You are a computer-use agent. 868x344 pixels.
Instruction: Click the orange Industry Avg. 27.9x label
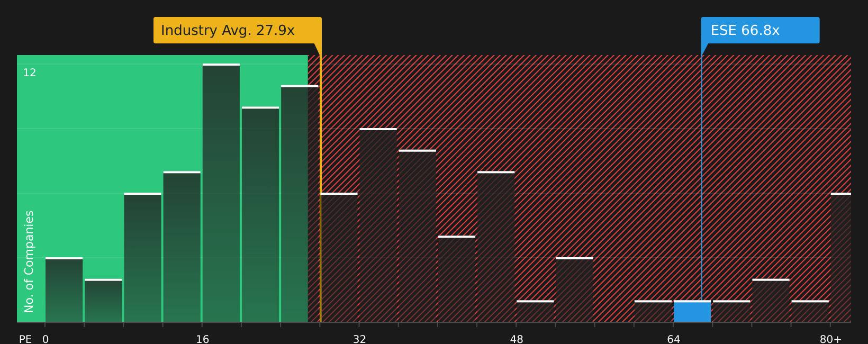[x=238, y=30]
